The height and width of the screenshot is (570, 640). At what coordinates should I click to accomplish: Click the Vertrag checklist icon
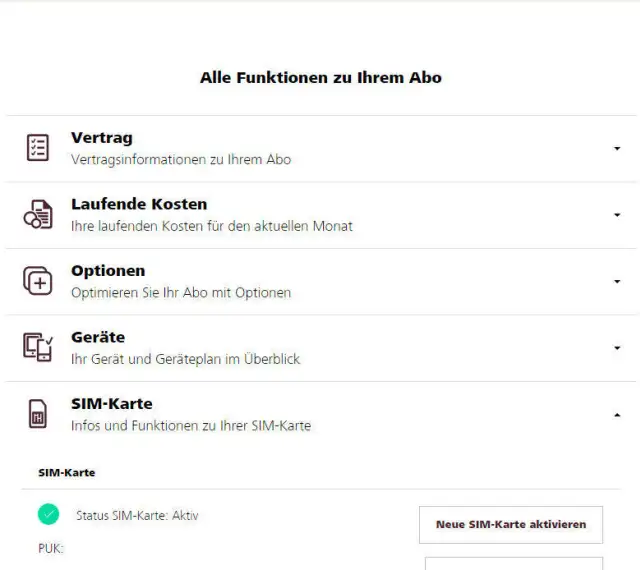point(37,148)
